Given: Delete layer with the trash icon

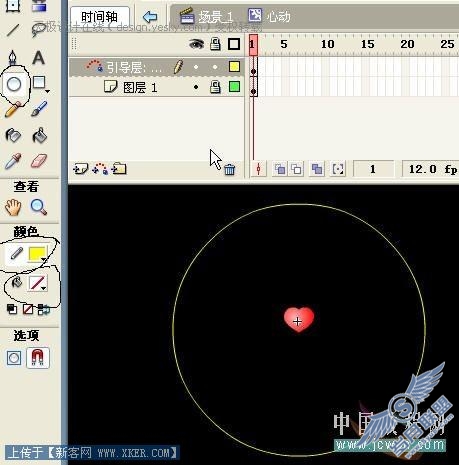Looking at the screenshot, I should (x=229, y=170).
